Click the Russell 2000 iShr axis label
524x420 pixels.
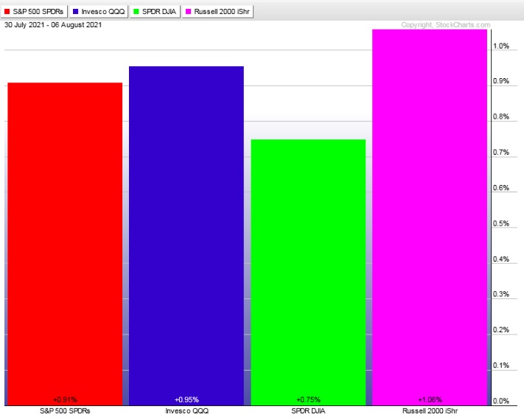(x=430, y=411)
